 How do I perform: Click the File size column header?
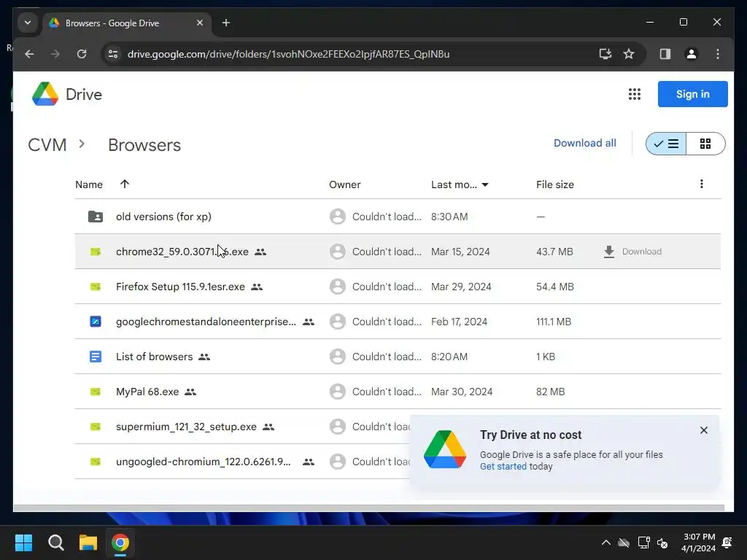coord(555,184)
